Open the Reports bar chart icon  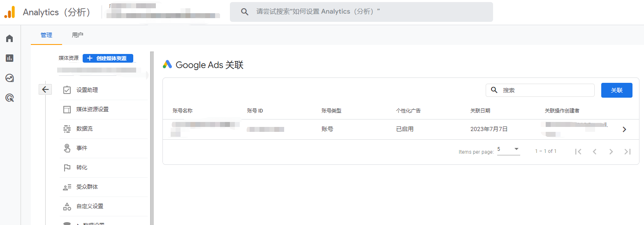[9, 58]
